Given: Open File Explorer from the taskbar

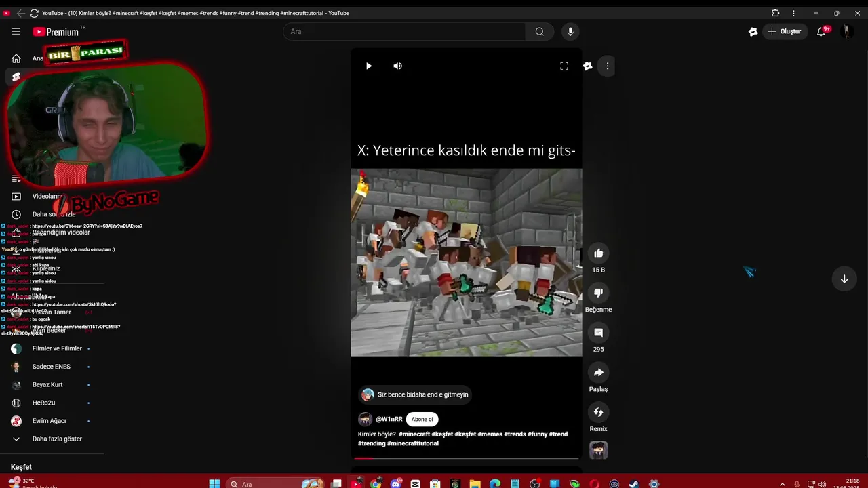Looking at the screenshot, I should click(475, 483).
